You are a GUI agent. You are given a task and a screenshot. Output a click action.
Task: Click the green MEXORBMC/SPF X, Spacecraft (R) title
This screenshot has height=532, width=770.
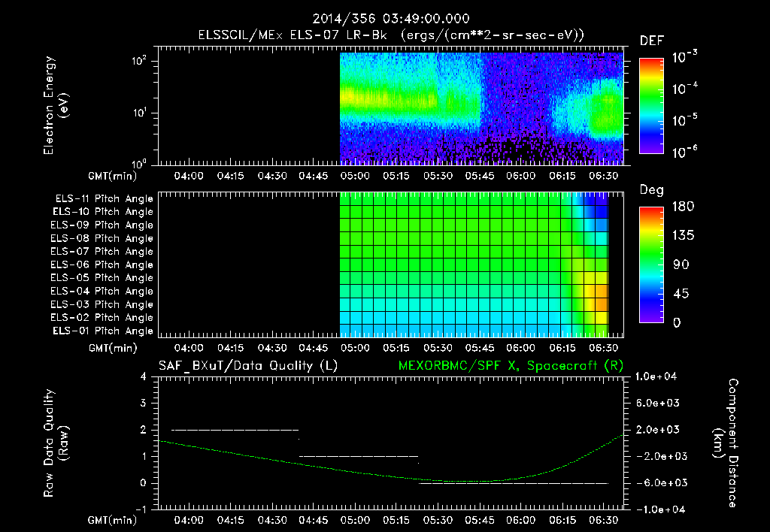pos(511,366)
